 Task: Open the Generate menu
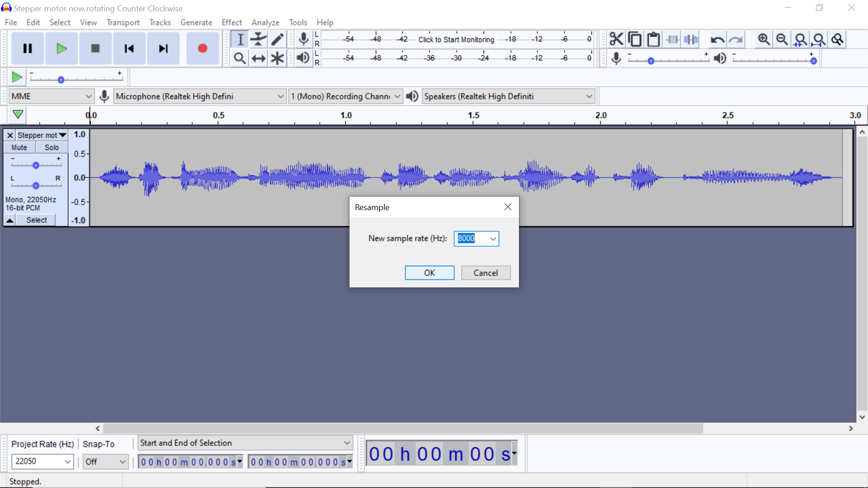pyautogui.click(x=196, y=23)
